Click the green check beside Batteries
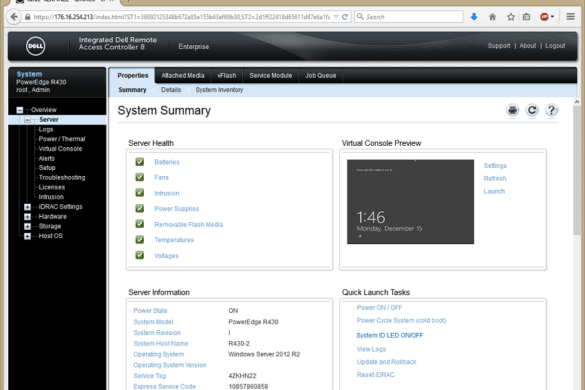The width and height of the screenshot is (585, 390). [x=140, y=162]
